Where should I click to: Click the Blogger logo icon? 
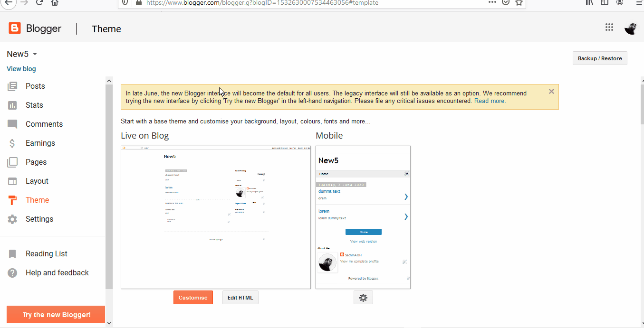pyautogui.click(x=15, y=28)
